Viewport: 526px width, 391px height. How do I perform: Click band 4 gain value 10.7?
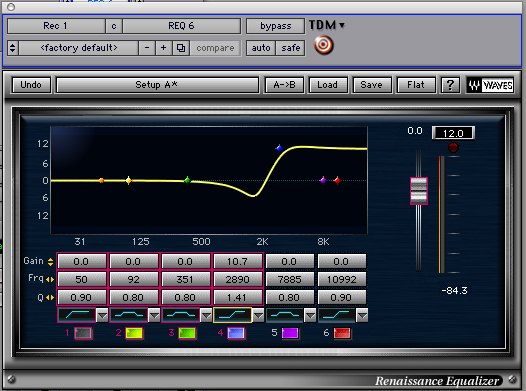pos(238,261)
